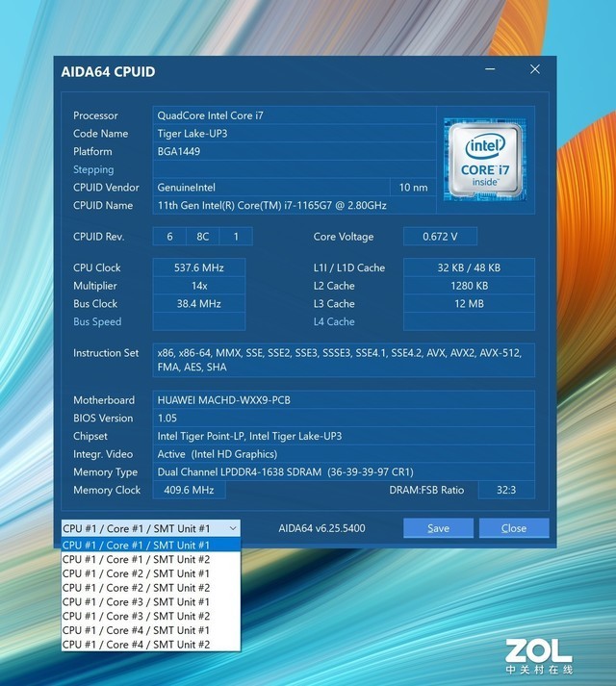This screenshot has height=686, width=616.
Task: Click the AIDA64 CPUID title bar text
Action: [108, 72]
